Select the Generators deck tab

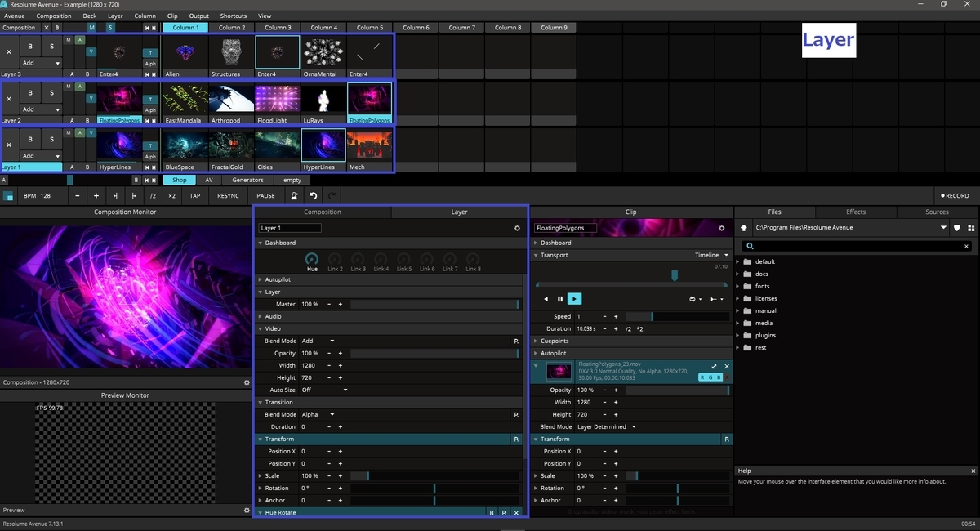click(x=247, y=180)
